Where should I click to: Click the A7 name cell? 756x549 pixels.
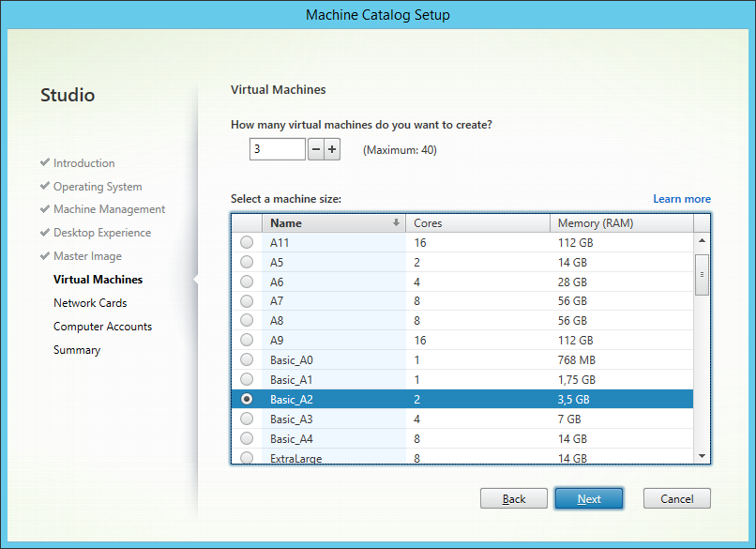click(334, 301)
